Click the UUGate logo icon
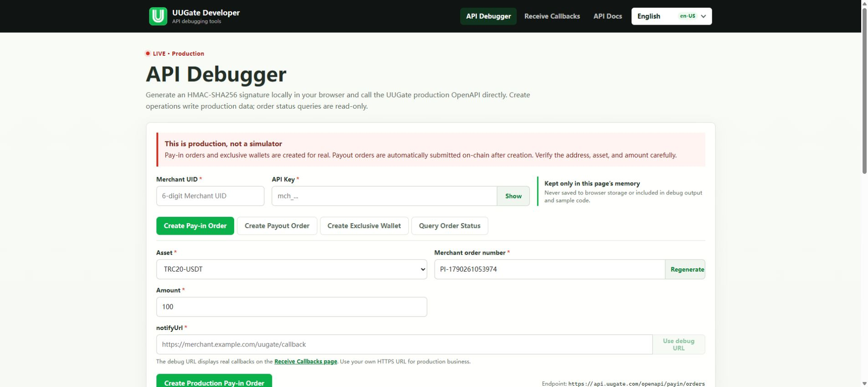Viewport: 868px width, 387px height. tap(158, 16)
